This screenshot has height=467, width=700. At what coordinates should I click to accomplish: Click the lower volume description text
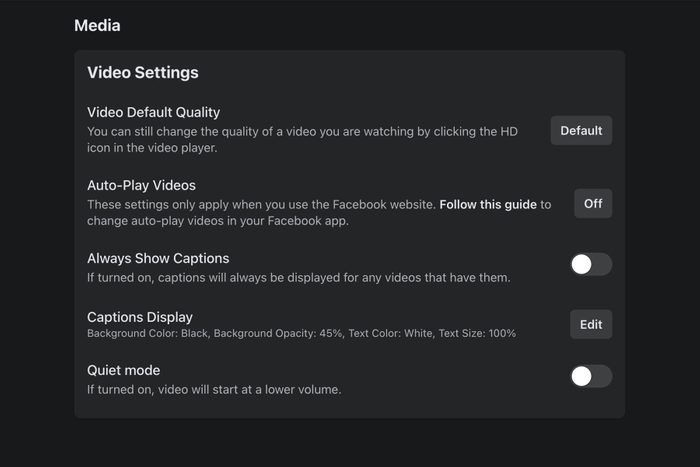(214, 389)
